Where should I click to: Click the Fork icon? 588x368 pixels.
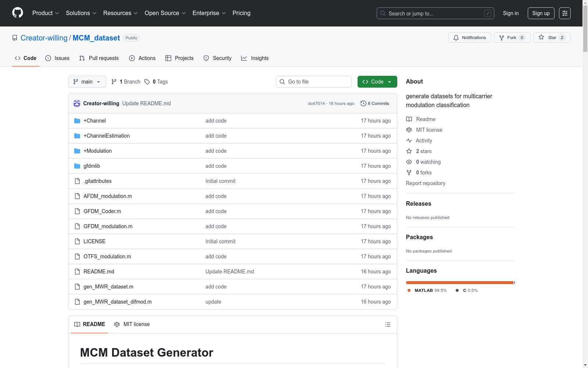pyautogui.click(x=502, y=38)
